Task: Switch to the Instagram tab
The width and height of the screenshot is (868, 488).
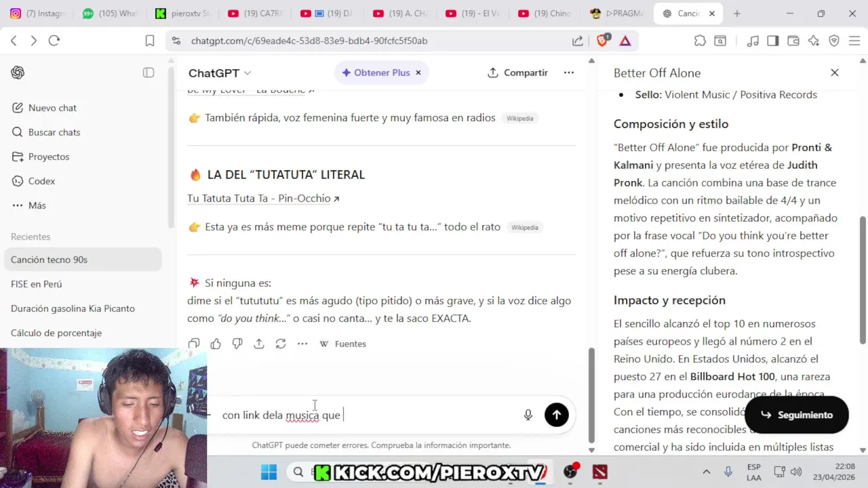Action: click(x=38, y=14)
